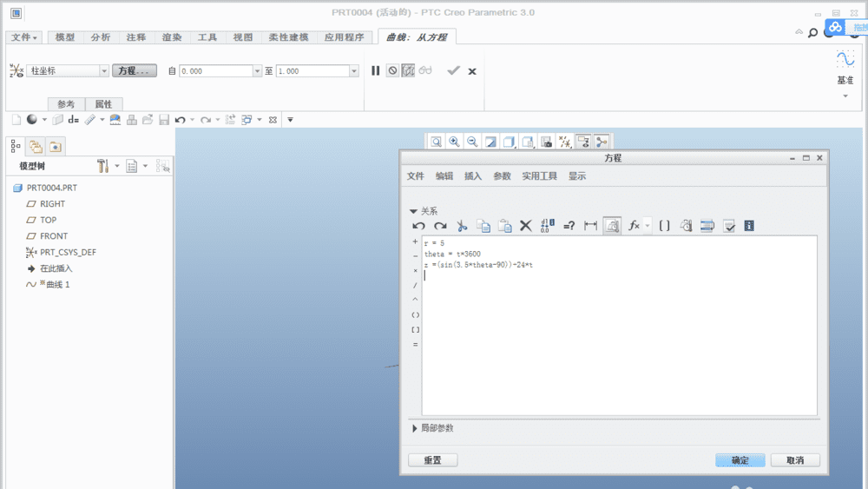This screenshot has width=868, height=489.
Task: Open the fx function dropdown arrow
Action: pyautogui.click(x=648, y=226)
